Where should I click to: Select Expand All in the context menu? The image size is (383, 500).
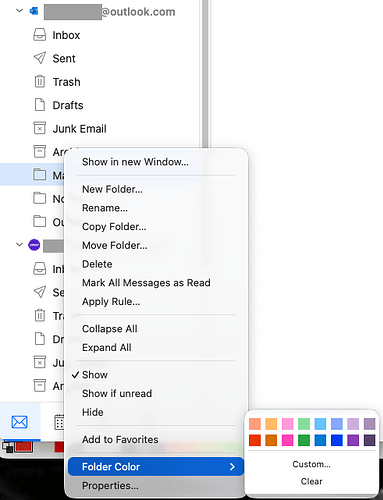click(156, 347)
